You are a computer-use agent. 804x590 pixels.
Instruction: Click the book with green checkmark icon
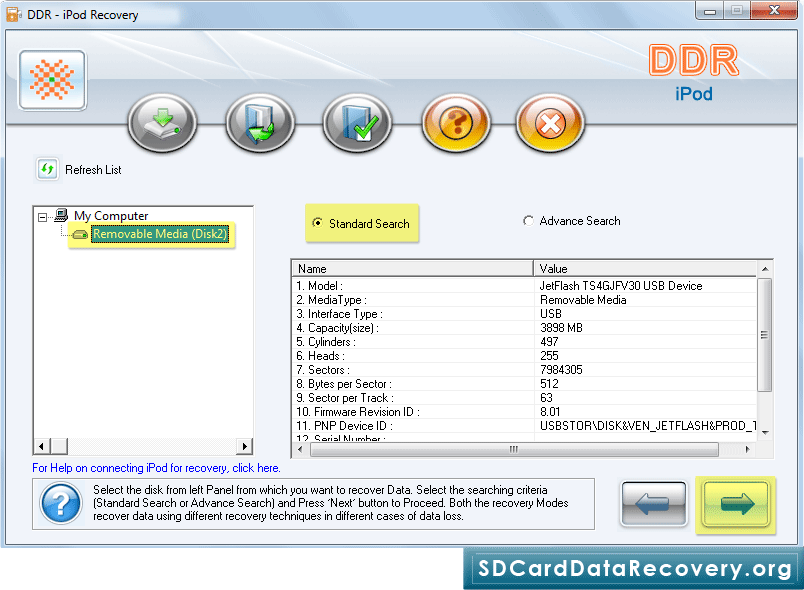click(357, 123)
